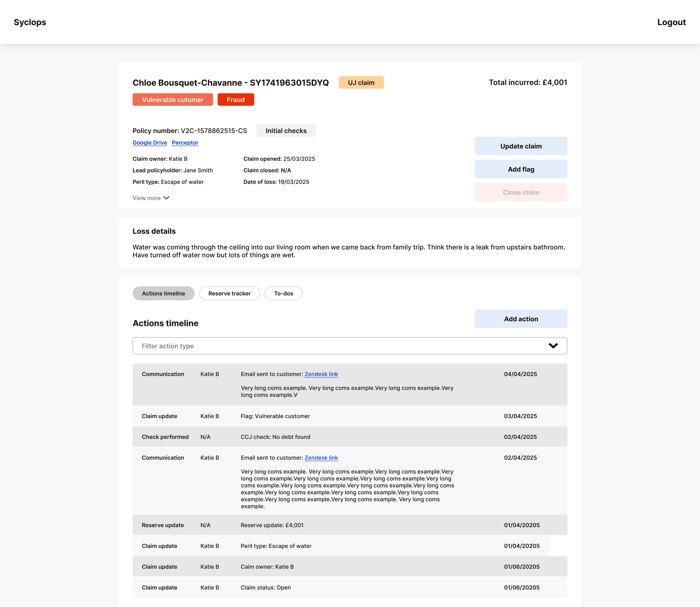Click the Syclops logo text
This screenshot has height=607, width=700.
pos(30,22)
